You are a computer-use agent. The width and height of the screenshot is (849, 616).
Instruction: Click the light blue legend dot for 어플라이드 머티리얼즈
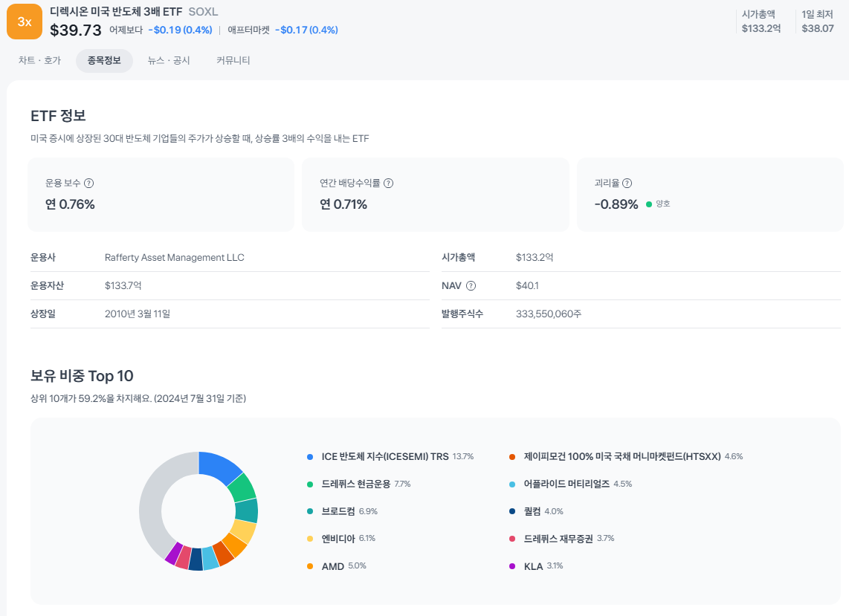click(512, 484)
